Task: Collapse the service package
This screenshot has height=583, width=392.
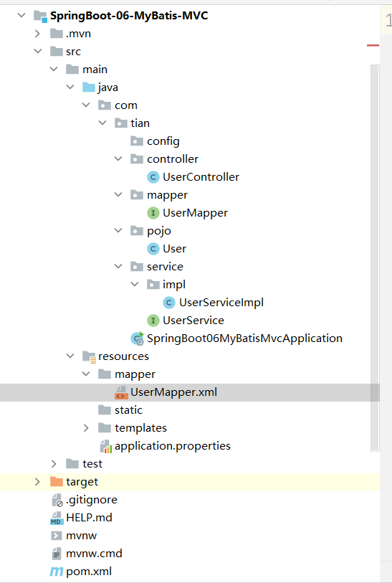Action: [x=118, y=266]
